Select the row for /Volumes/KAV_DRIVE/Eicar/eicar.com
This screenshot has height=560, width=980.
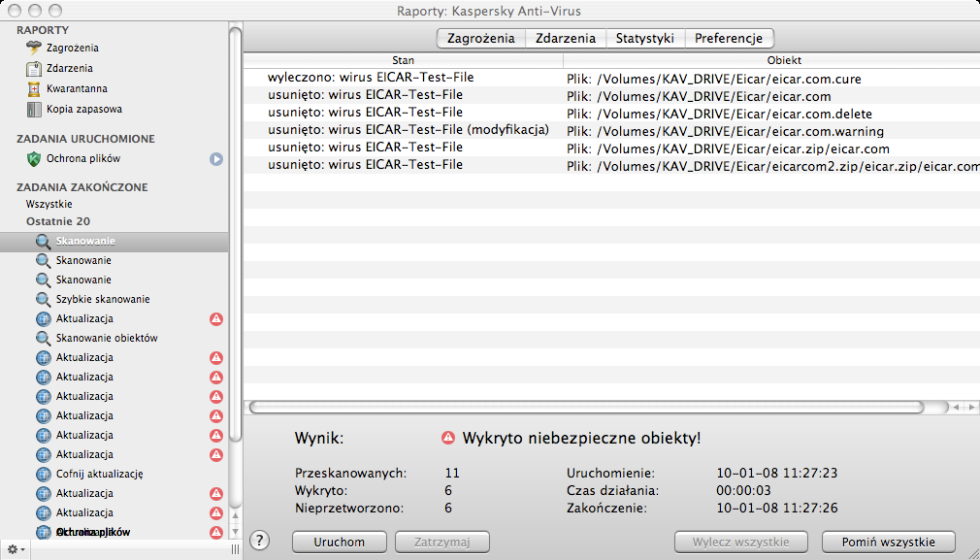point(612,96)
